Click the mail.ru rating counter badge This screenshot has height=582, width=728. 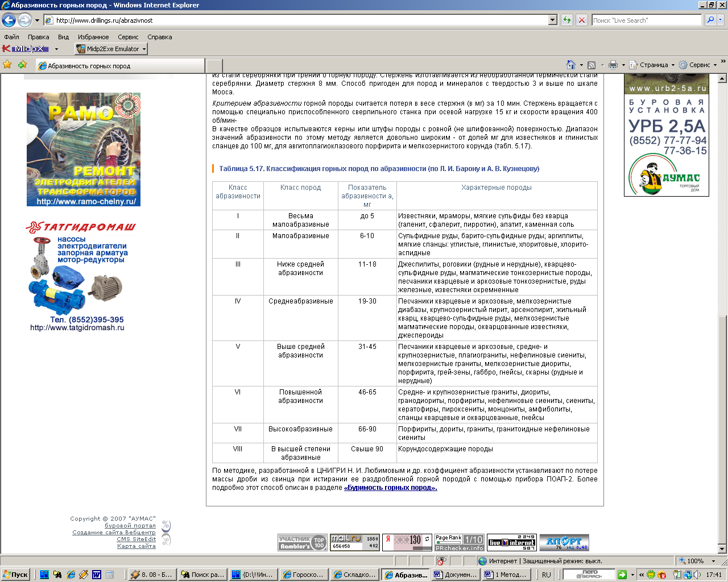(x=355, y=543)
